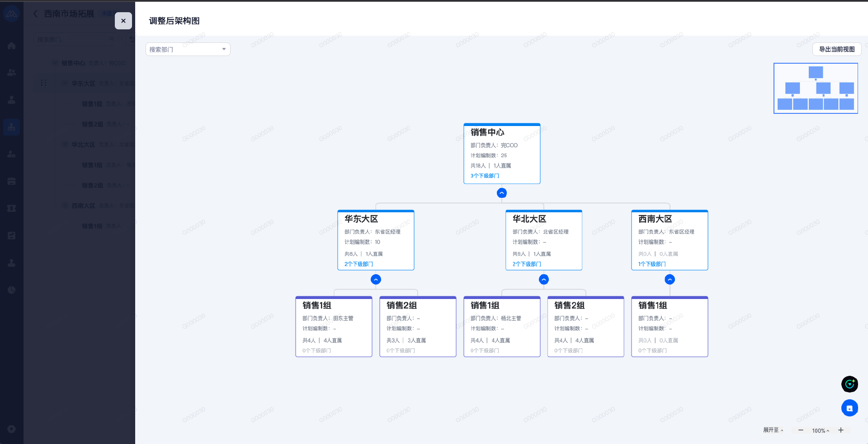Screen dimensions: 868x444
Task: Click the blue floating round button
Action: pyautogui.click(x=849, y=408)
